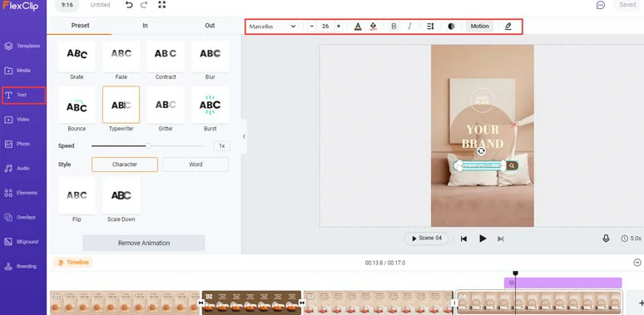
Task: Open the chat feedback icon
Action: click(x=601, y=5)
